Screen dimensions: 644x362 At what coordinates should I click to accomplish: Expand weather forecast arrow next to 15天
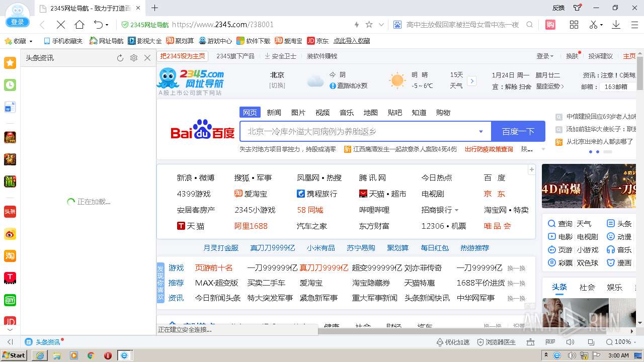[471, 81]
